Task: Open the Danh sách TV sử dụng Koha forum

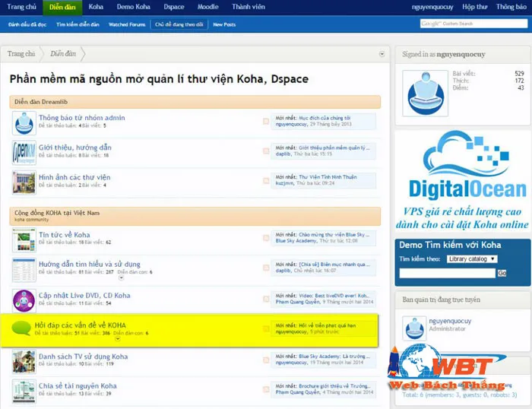Action: click(x=83, y=357)
